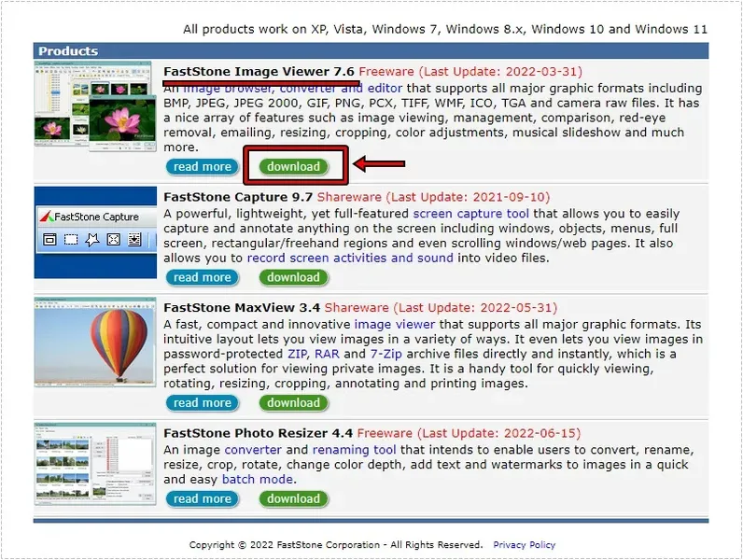Viewport: 743px width, 560px height.
Task: Click the 'screen capture tool' link
Action: (x=471, y=214)
